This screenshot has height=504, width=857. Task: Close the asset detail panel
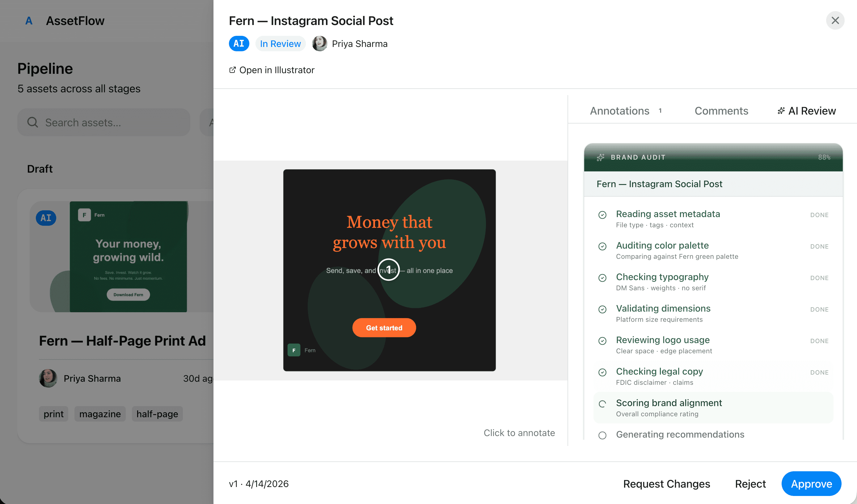click(x=835, y=21)
